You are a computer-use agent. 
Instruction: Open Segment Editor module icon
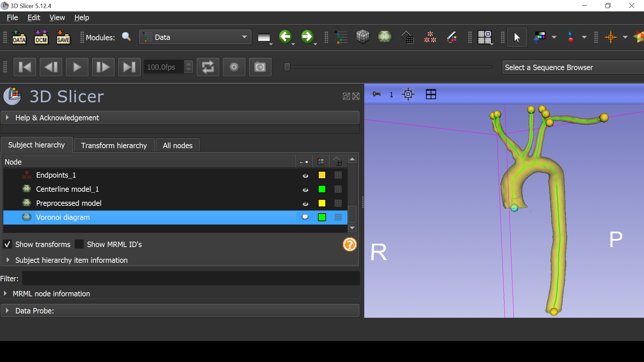[452, 37]
